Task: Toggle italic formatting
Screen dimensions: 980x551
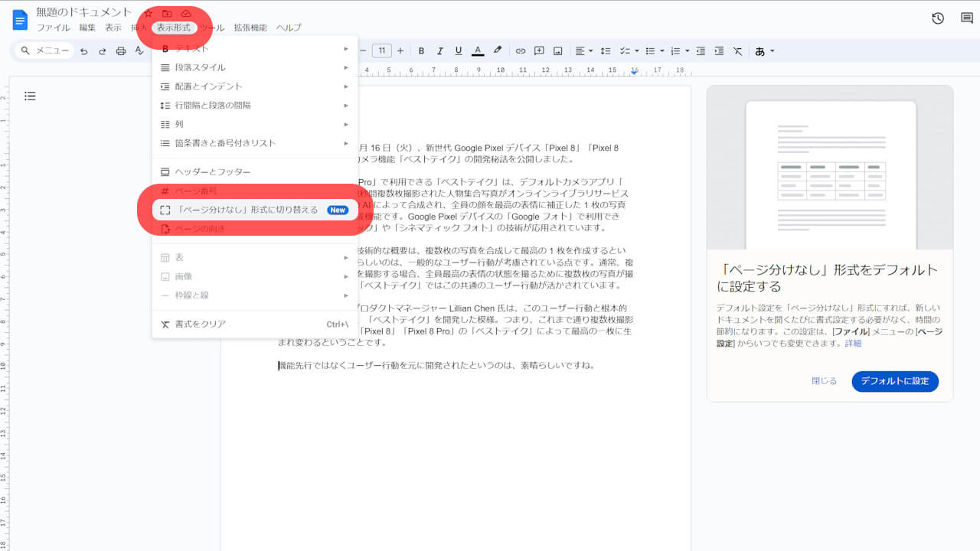Action: point(439,51)
